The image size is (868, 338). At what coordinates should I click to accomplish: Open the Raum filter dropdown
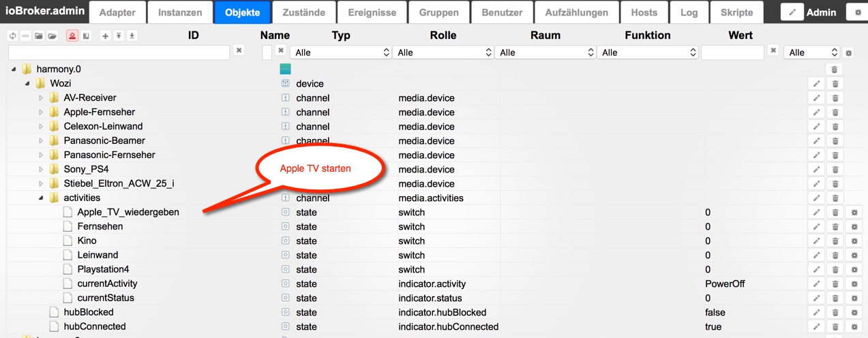[x=545, y=52]
